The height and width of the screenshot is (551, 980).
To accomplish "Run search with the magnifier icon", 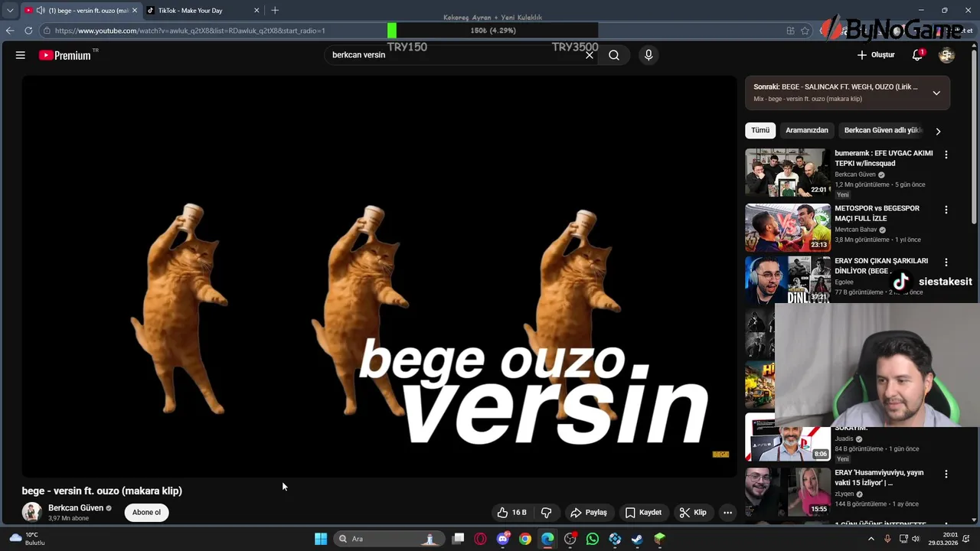I will point(614,55).
